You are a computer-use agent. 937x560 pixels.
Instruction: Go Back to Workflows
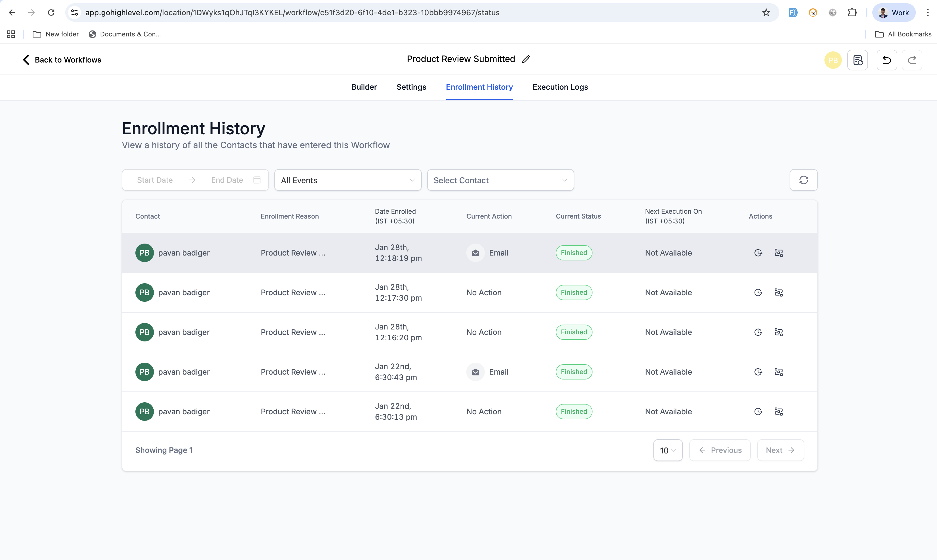click(x=62, y=60)
